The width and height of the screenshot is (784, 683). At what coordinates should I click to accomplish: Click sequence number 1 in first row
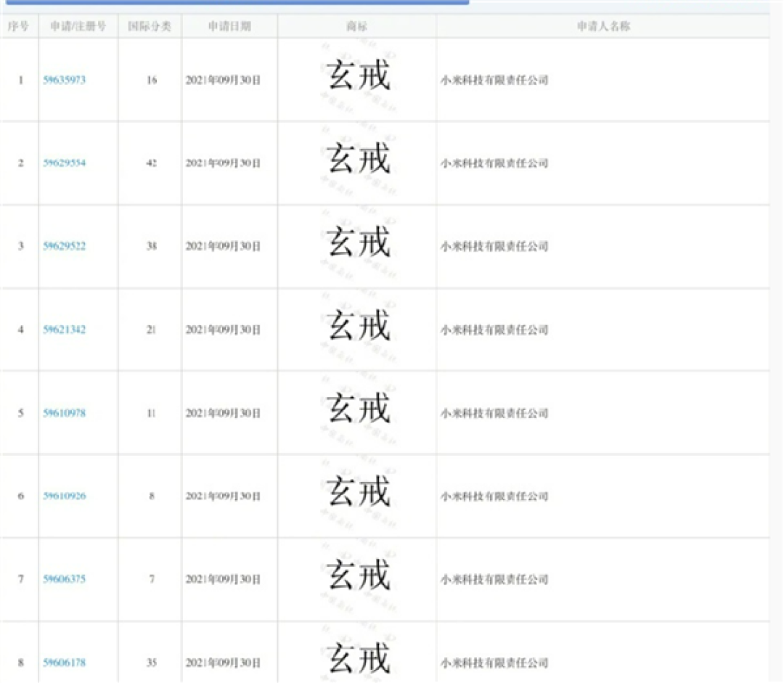point(20,80)
